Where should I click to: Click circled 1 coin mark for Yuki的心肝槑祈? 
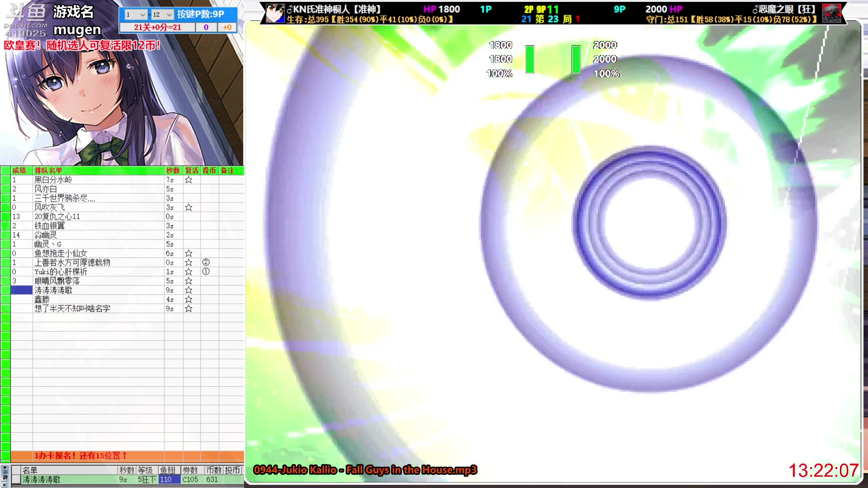(x=206, y=272)
